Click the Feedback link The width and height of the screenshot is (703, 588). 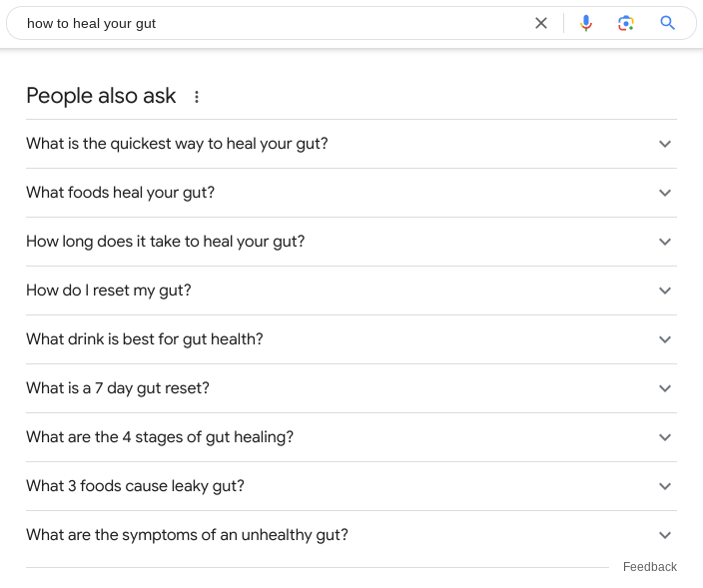click(649, 567)
